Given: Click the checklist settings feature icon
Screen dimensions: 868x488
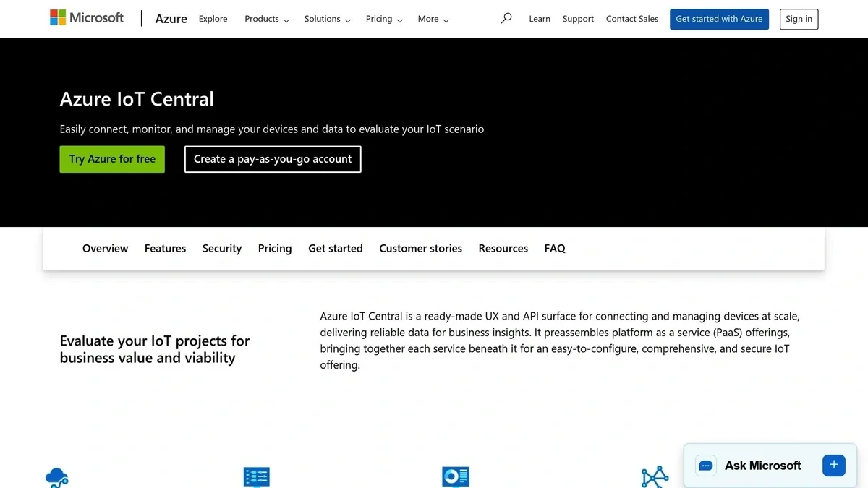Looking at the screenshot, I should tap(257, 477).
